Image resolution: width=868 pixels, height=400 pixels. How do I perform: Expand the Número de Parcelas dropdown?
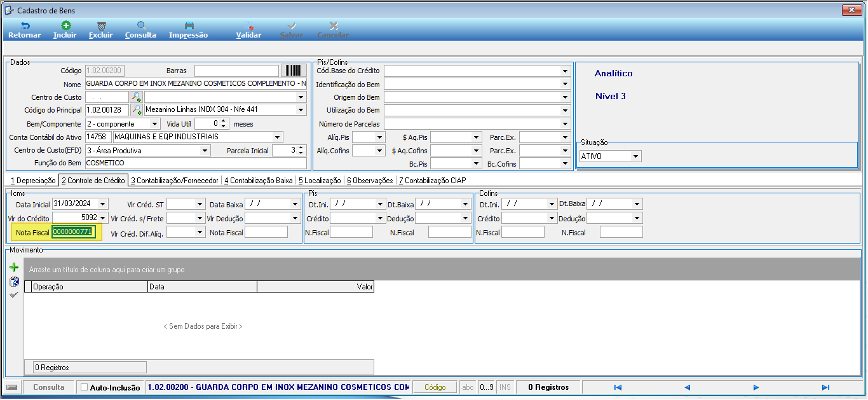565,123
